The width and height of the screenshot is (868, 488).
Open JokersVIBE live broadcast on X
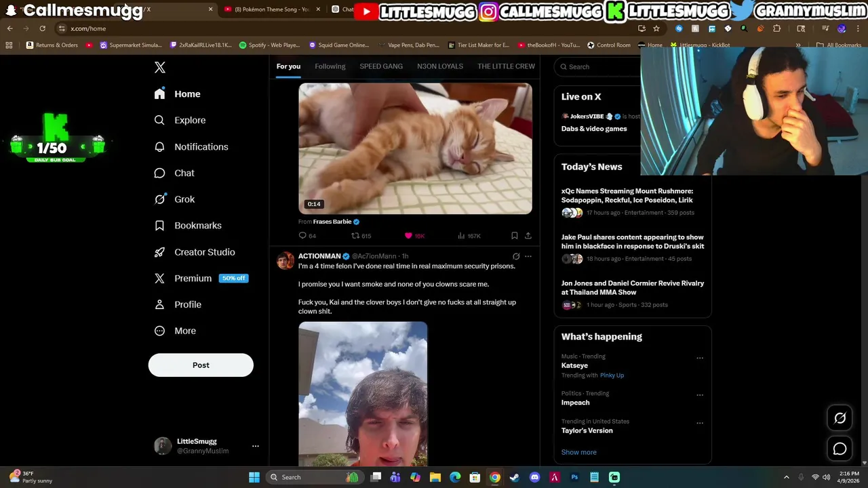(601, 123)
